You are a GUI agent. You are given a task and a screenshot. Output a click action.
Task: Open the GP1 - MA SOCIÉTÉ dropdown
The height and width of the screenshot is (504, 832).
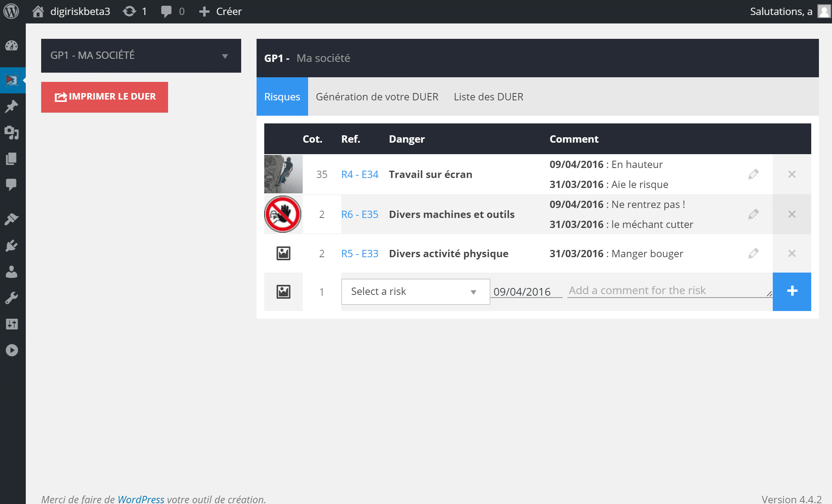(141, 55)
